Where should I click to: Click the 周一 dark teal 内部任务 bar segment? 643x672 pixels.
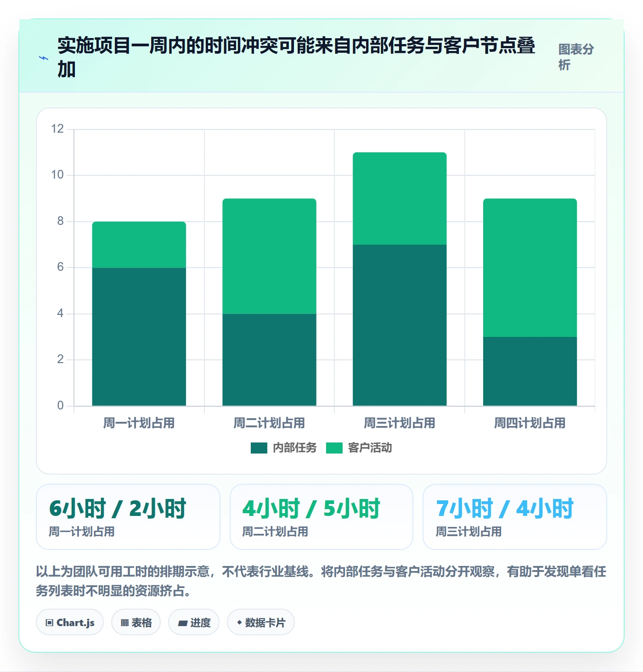click(x=139, y=337)
